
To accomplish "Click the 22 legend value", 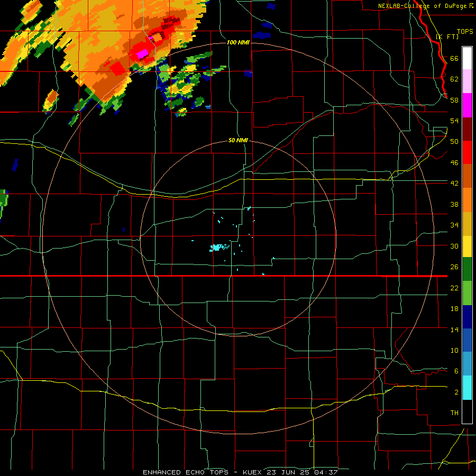I will (x=454, y=288).
